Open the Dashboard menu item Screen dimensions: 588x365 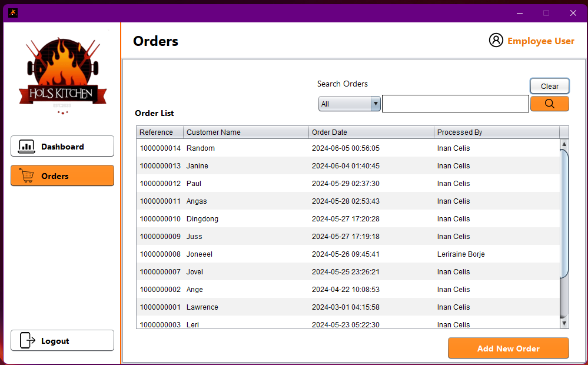[62, 147]
